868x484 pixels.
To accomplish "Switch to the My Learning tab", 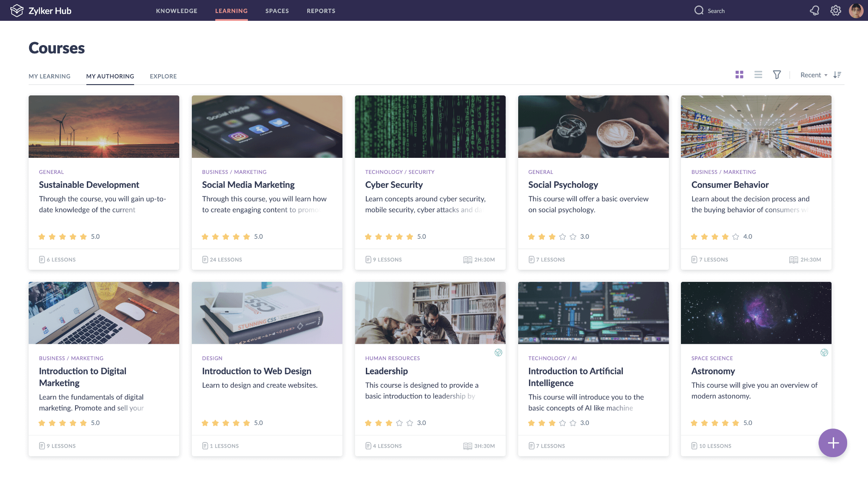I will pyautogui.click(x=49, y=76).
